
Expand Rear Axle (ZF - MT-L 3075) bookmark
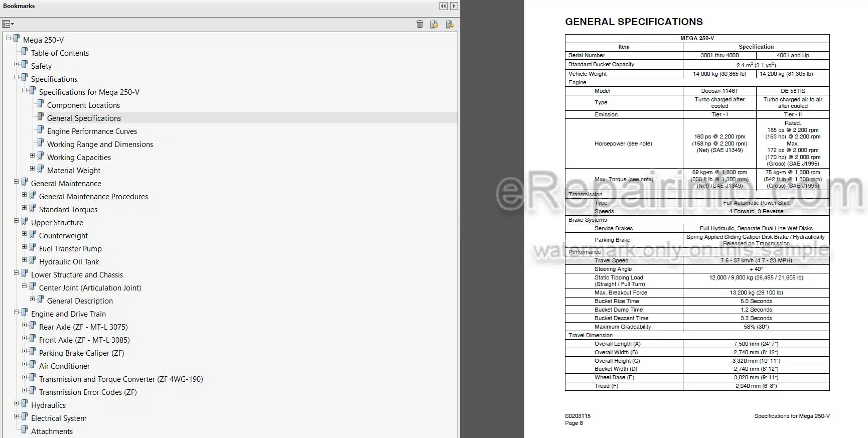pos(24,325)
